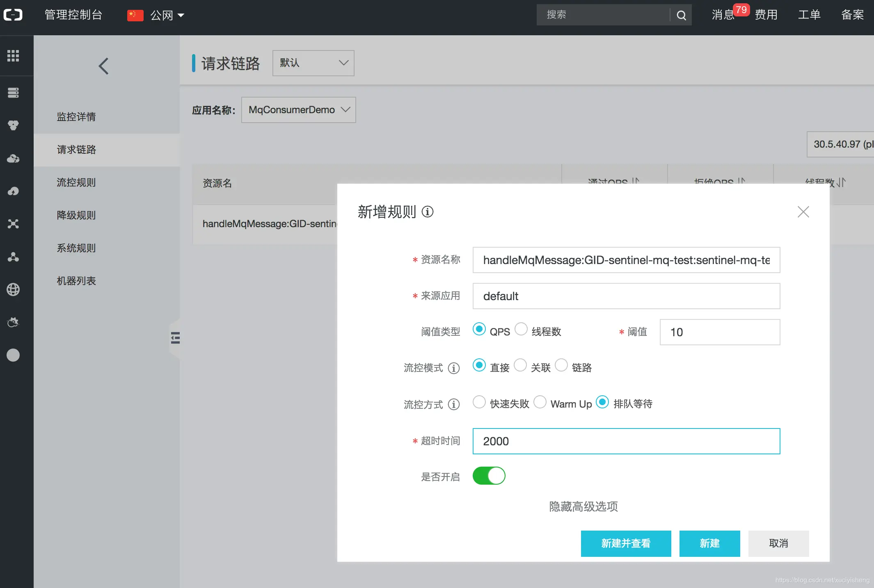Click the Alibaba Cloud logo icon
Image resolution: width=874 pixels, height=588 pixels.
click(13, 15)
